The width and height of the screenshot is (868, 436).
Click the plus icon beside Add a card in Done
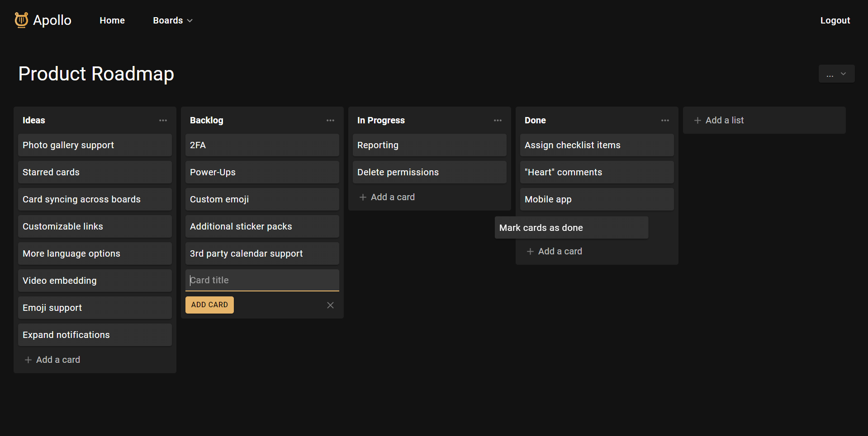pyautogui.click(x=530, y=251)
